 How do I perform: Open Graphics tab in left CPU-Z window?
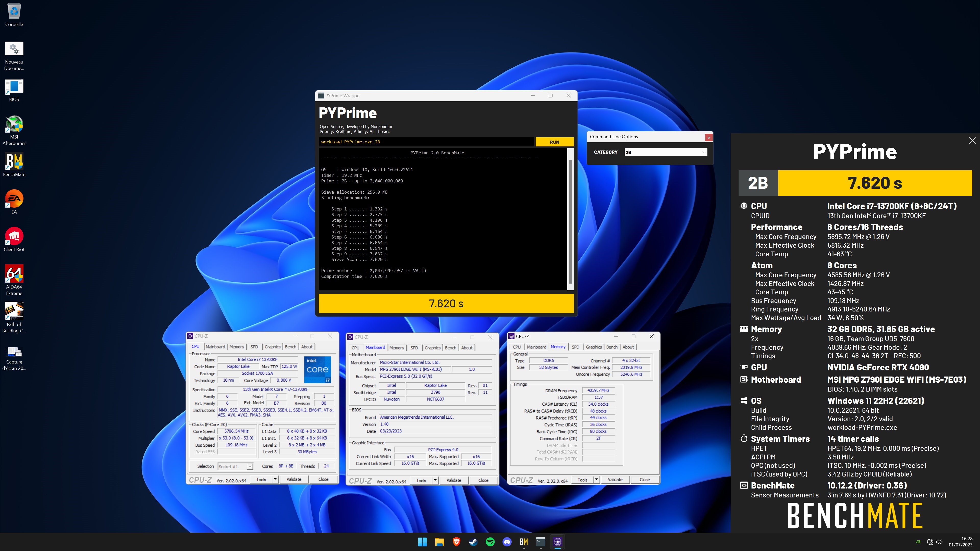tap(272, 347)
